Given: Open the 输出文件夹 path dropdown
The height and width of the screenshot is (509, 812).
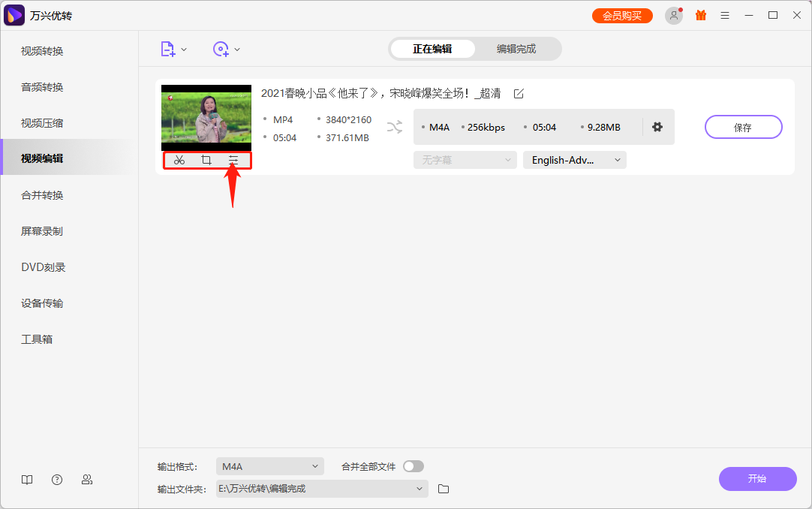Looking at the screenshot, I should (322, 489).
